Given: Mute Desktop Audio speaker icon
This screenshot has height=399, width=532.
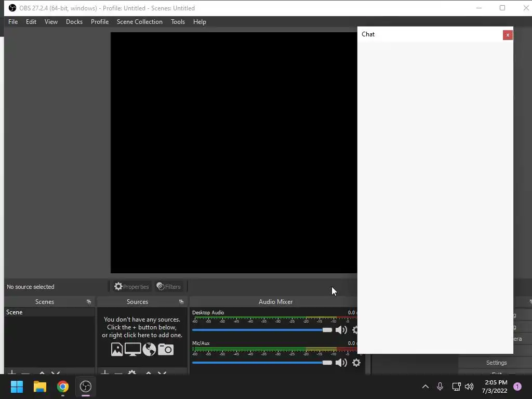Looking at the screenshot, I should click(x=341, y=330).
